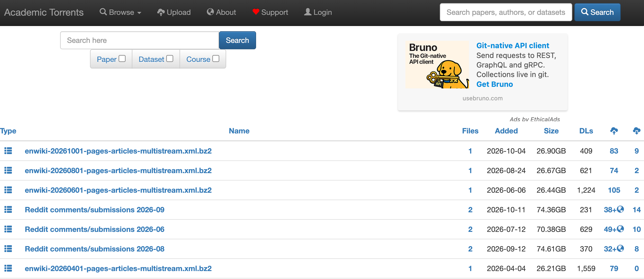Click the type icon for enwiki-20260801 row

point(8,170)
